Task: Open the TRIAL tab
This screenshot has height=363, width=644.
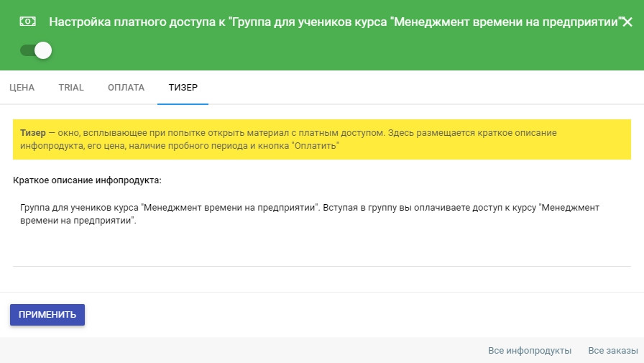Action: tap(71, 88)
